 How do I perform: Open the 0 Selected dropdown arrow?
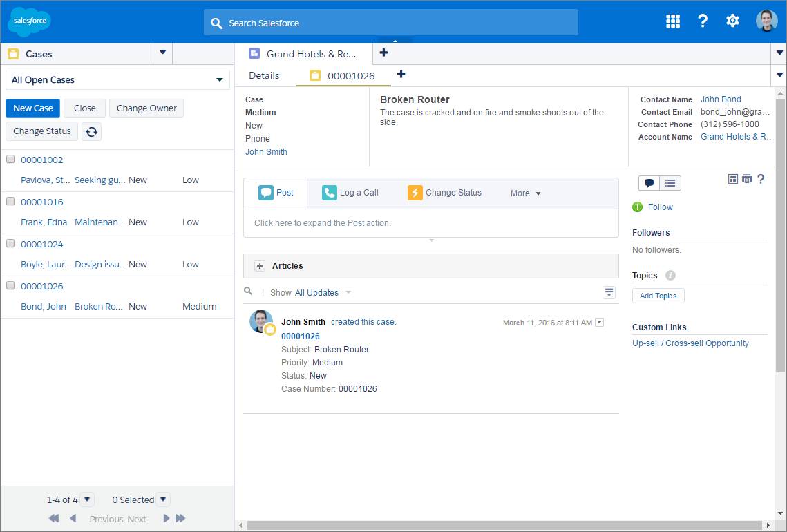[x=163, y=500]
